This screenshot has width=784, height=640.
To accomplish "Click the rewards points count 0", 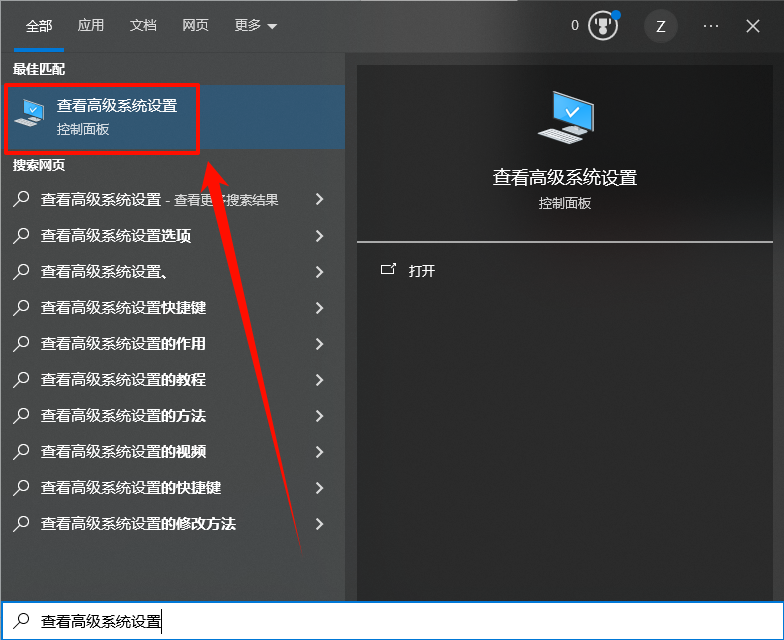I will pyautogui.click(x=575, y=26).
